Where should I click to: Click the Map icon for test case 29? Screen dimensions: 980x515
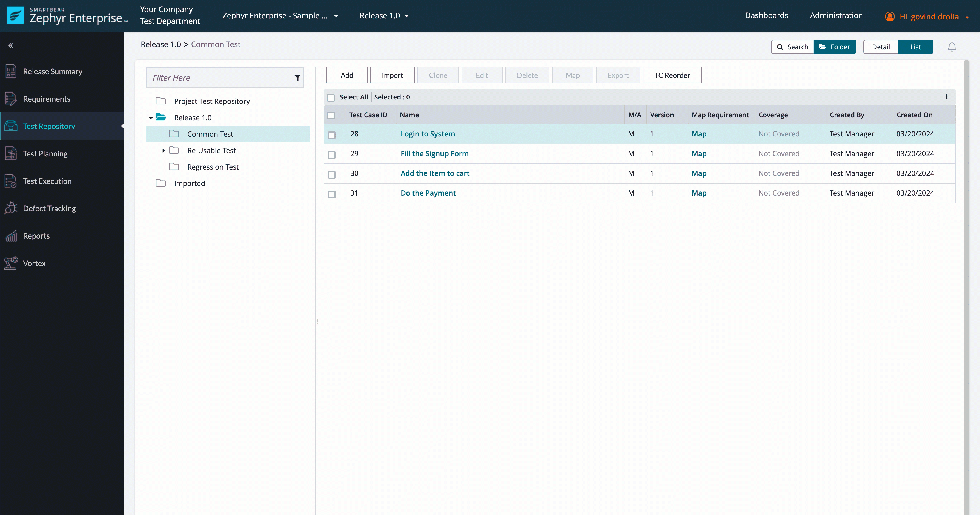point(699,154)
